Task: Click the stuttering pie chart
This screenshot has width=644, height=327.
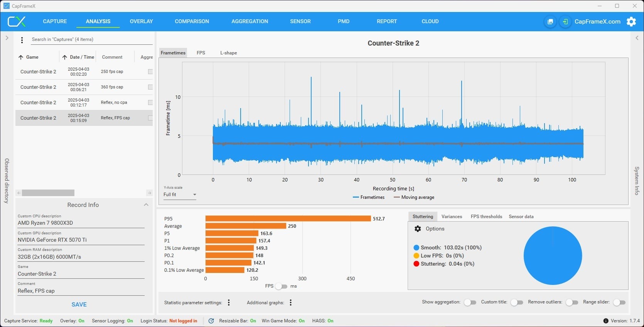Action: pyautogui.click(x=553, y=256)
